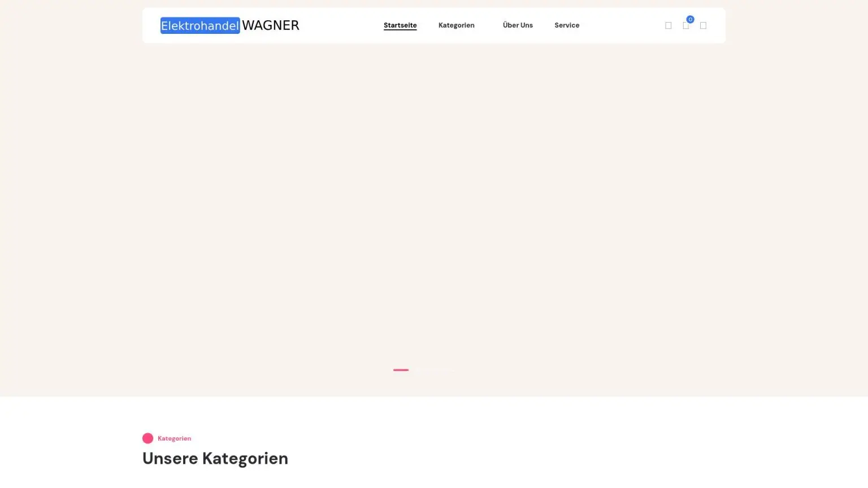Click the blue Elektrohandel badge in logo
The height and width of the screenshot is (488, 868).
(x=200, y=25)
